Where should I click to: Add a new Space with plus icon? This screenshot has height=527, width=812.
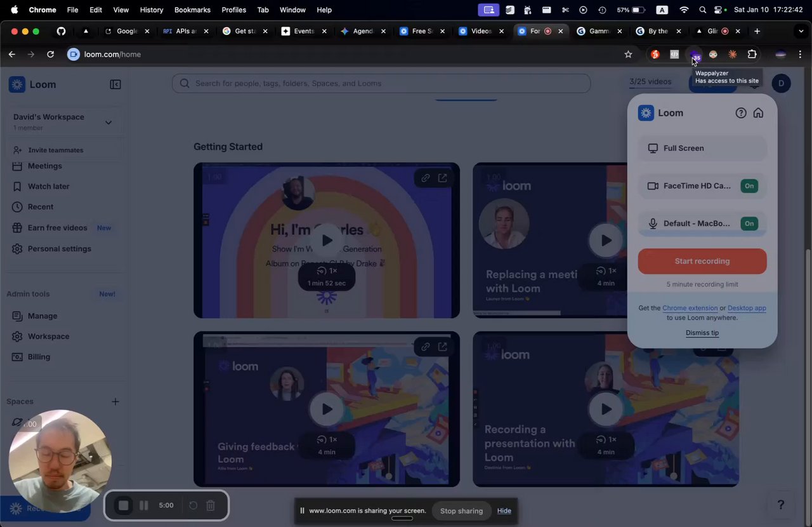click(x=115, y=401)
